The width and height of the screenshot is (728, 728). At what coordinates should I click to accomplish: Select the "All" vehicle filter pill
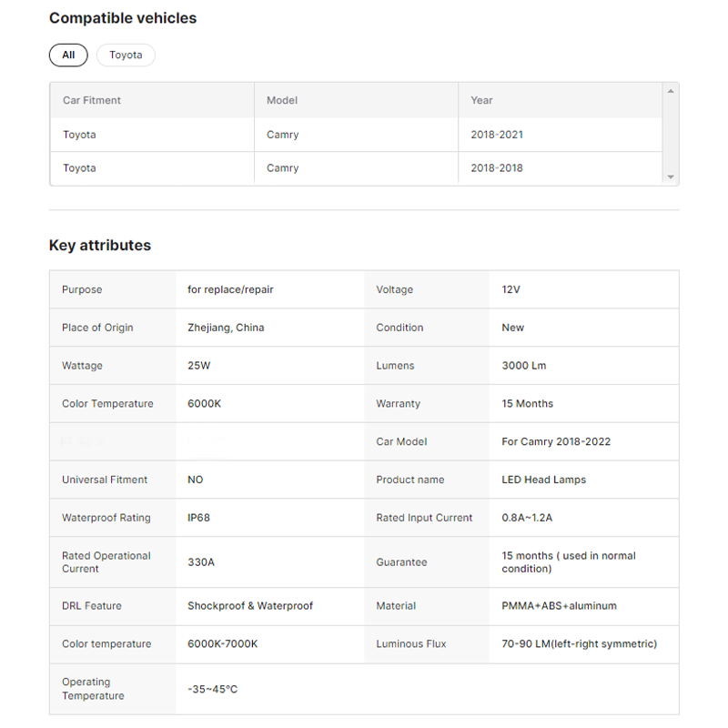point(68,55)
